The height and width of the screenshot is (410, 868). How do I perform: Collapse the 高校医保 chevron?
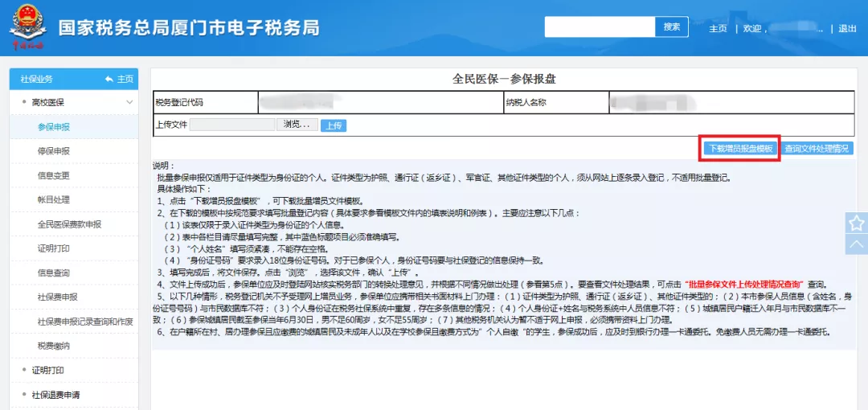click(129, 103)
